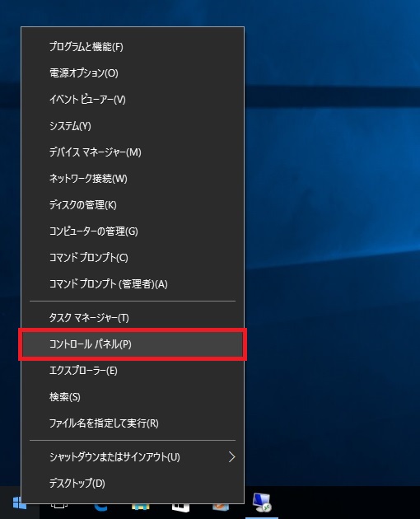Open ファイル名を指定して実行(R)
The width and height of the screenshot is (420, 519).
pyautogui.click(x=133, y=423)
